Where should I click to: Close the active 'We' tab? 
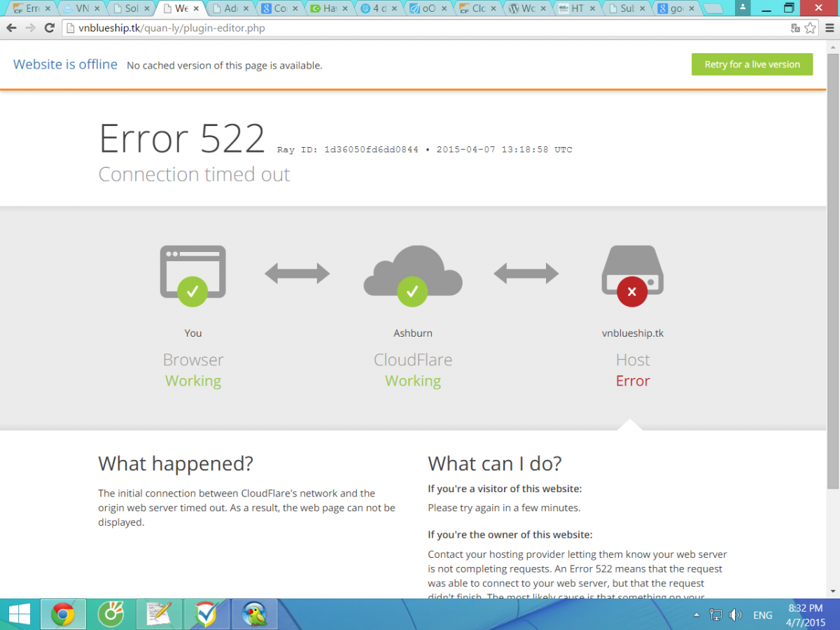click(197, 9)
